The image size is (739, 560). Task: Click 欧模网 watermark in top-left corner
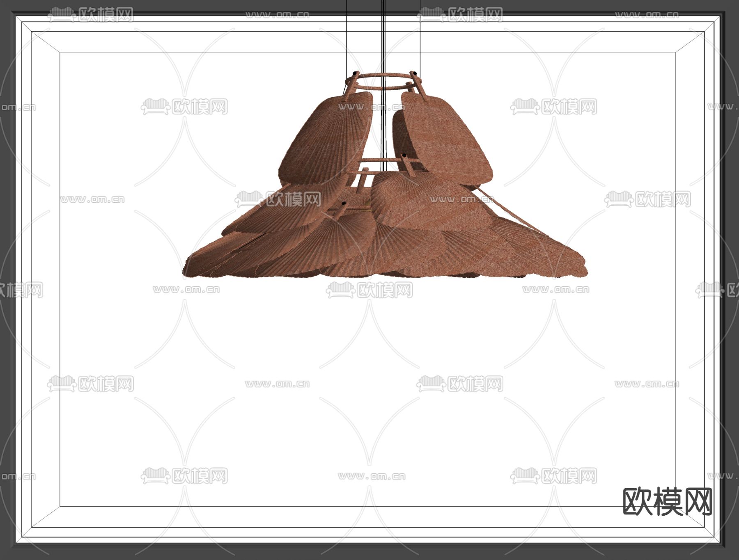pyautogui.click(x=105, y=15)
